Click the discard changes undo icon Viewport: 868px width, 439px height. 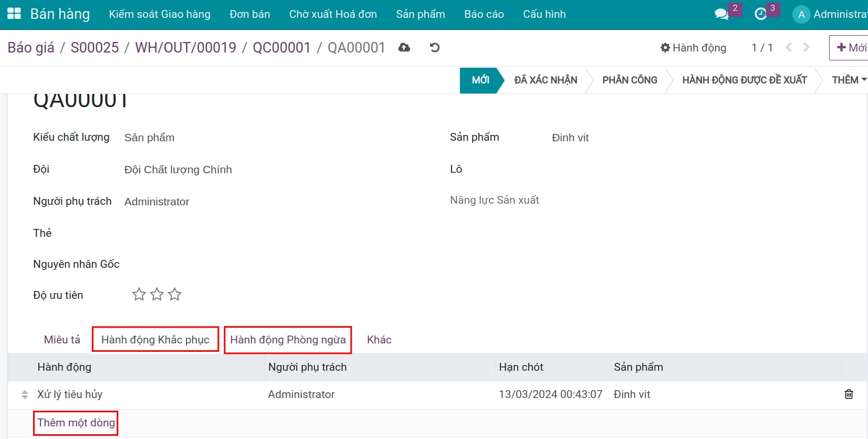(435, 48)
